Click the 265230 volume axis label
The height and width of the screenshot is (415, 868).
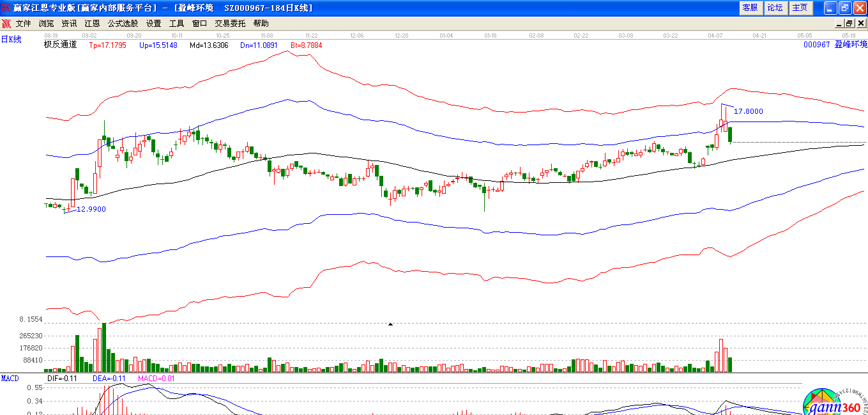pyautogui.click(x=31, y=336)
